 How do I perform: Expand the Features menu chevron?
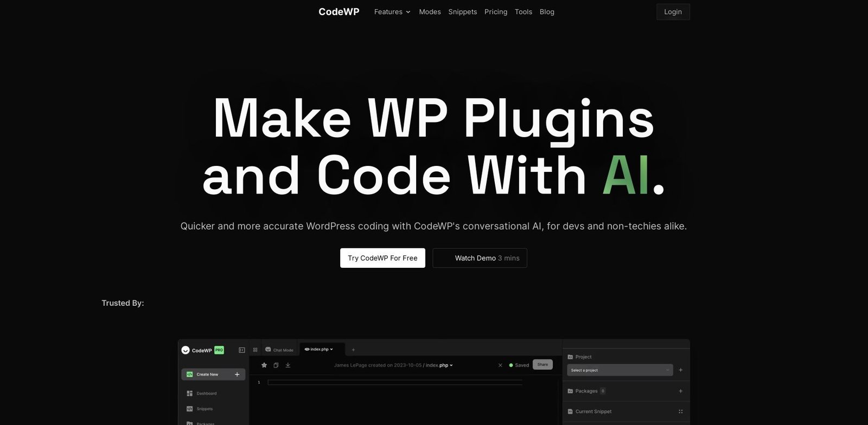coord(408,12)
